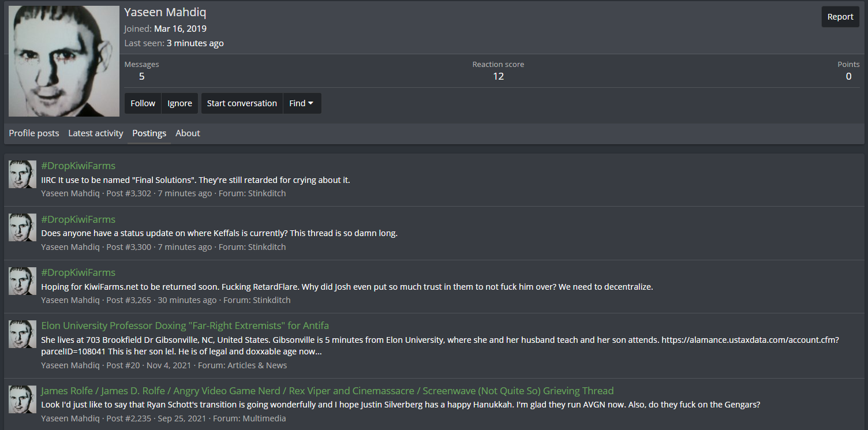Open the Latest activity tab
Viewport: 868px width, 430px height.
[96, 133]
